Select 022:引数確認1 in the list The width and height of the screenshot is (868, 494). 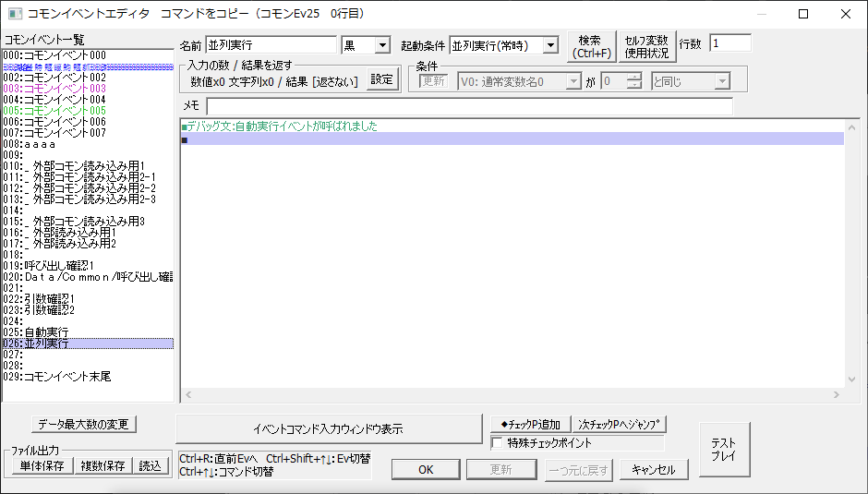click(88, 299)
